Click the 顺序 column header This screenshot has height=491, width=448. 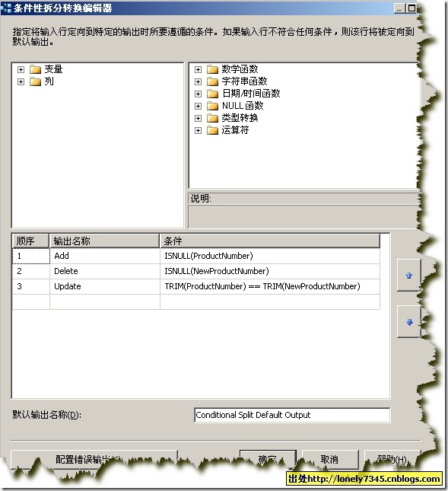30,241
